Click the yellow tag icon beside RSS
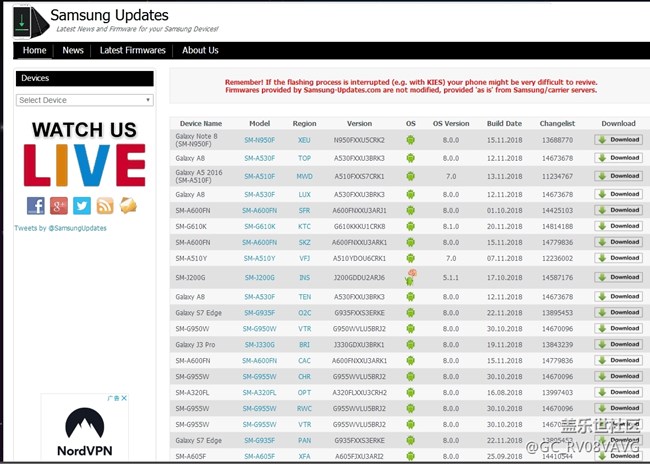This screenshot has width=650, height=466. pos(128,205)
